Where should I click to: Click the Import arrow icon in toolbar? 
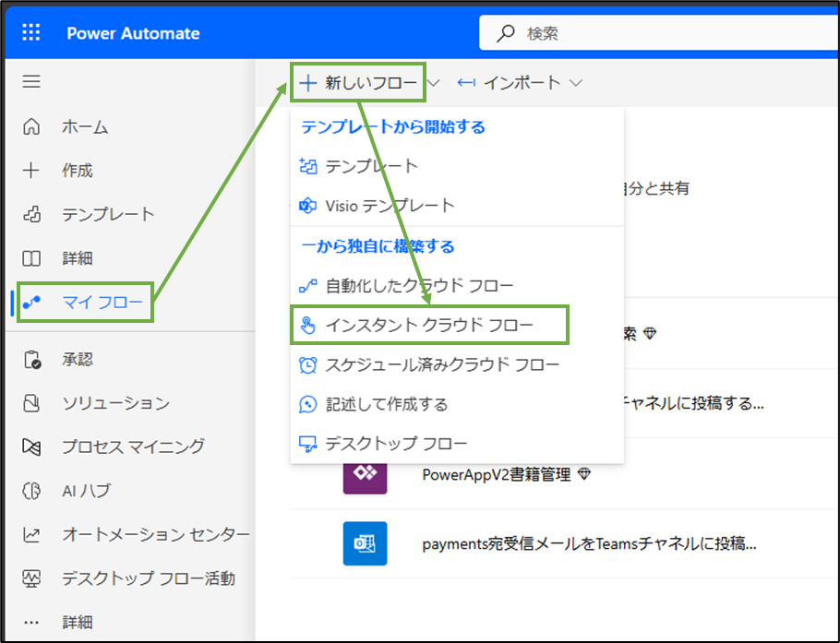(x=466, y=82)
